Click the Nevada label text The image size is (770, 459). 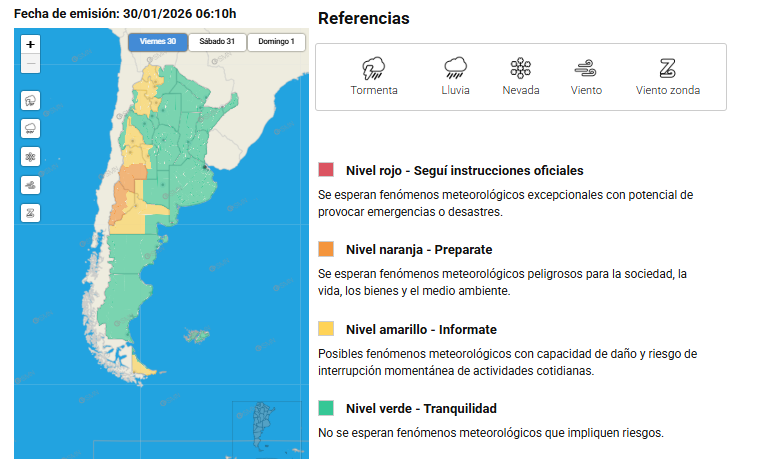(521, 90)
